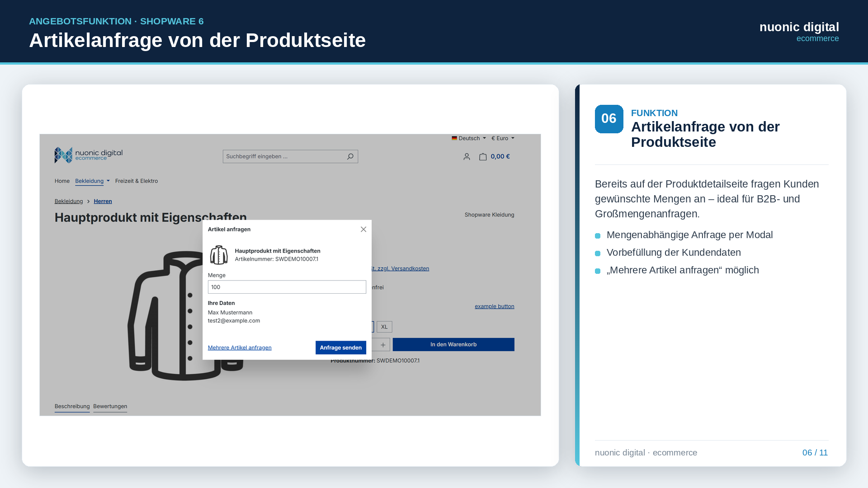Open the user account icon
The height and width of the screenshot is (488, 868).
[467, 157]
